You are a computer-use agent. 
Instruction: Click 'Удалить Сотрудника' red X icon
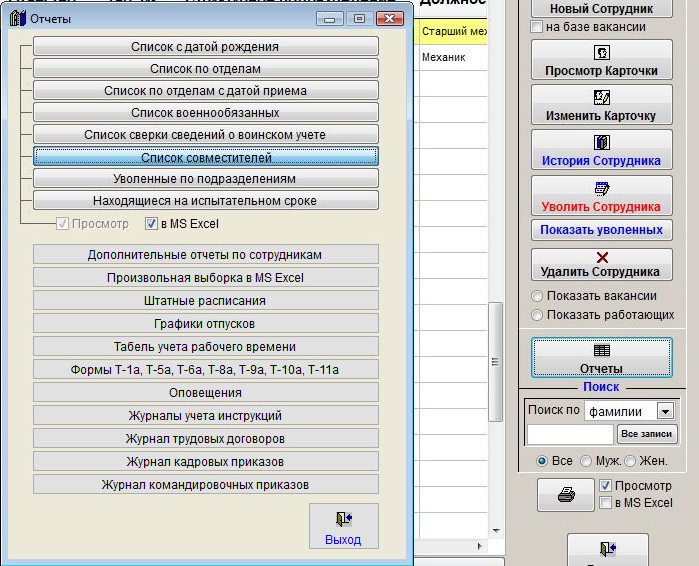[602, 257]
